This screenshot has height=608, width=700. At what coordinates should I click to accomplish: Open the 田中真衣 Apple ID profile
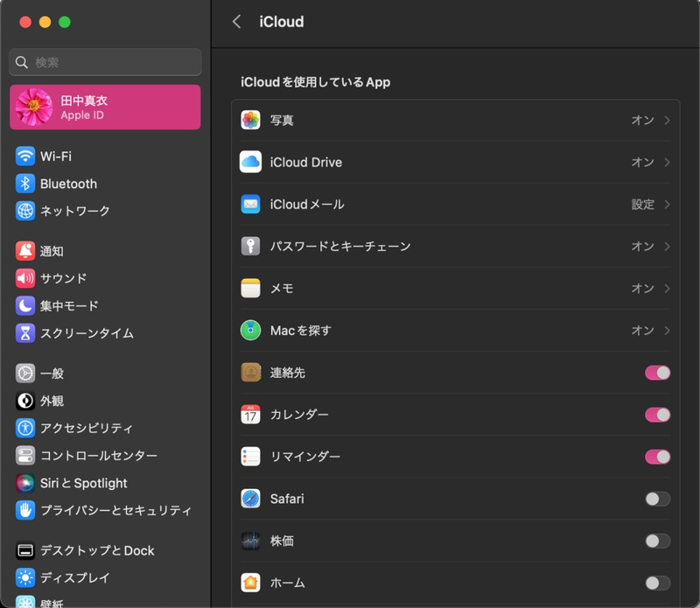(105, 105)
